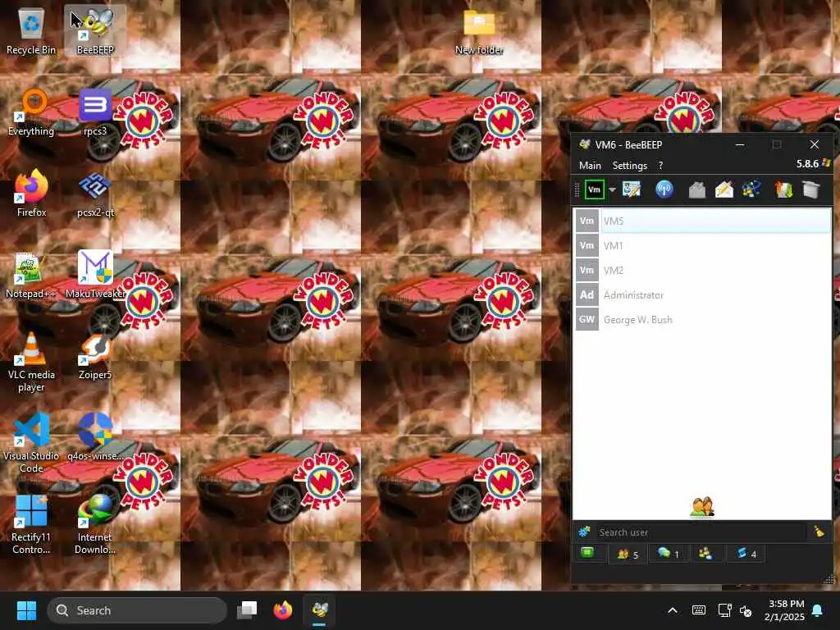Click the gray envelope message icon
The image size is (840, 630).
coord(696,189)
